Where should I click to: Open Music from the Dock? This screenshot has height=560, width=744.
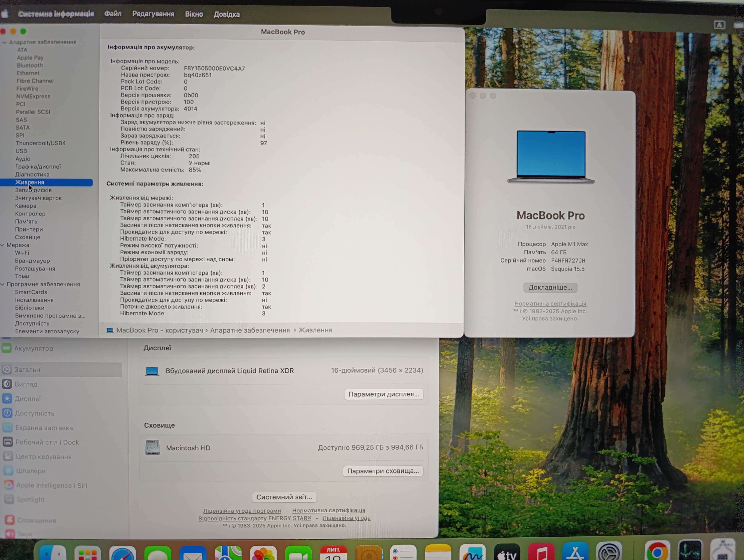pyautogui.click(x=541, y=552)
